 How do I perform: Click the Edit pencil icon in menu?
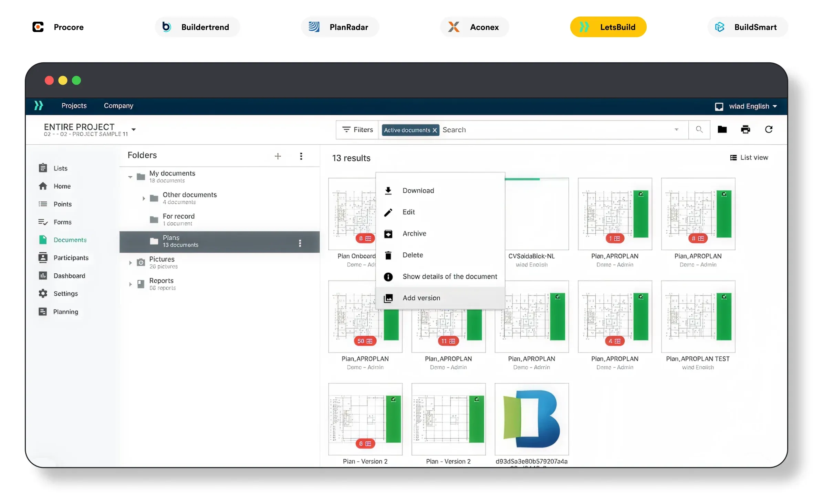click(388, 212)
